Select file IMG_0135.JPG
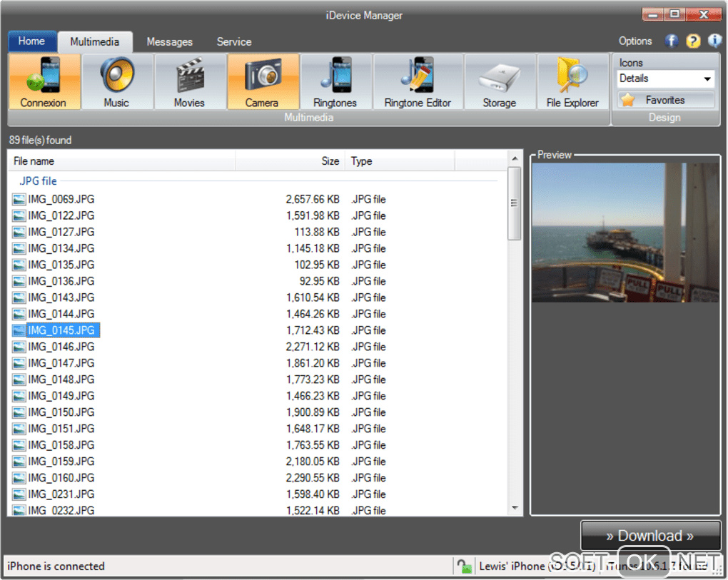The height and width of the screenshot is (580, 728). pyautogui.click(x=61, y=265)
